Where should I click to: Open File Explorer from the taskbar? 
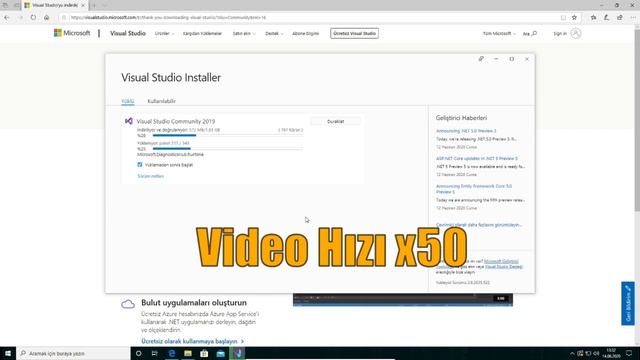tap(188, 353)
